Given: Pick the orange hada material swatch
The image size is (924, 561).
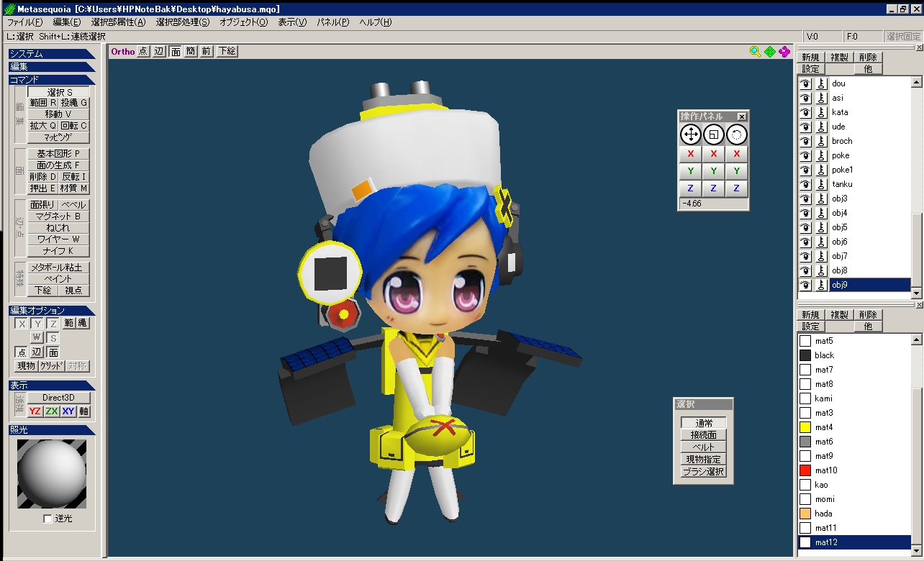Looking at the screenshot, I should [805, 514].
